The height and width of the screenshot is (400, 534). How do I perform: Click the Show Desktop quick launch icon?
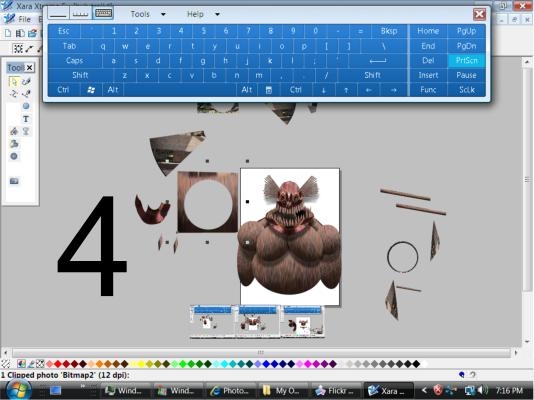point(55,390)
